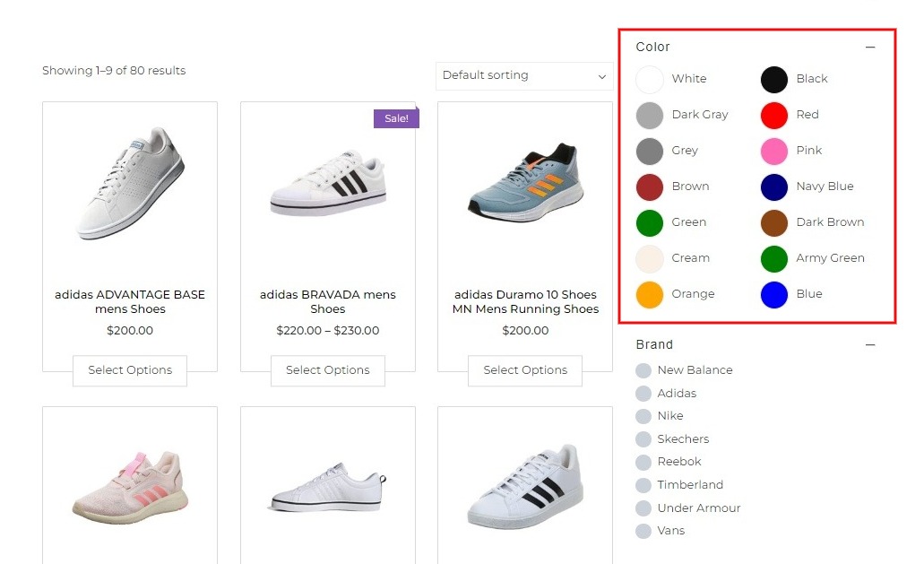View the blue Duramo 10 shoe image

click(x=525, y=182)
